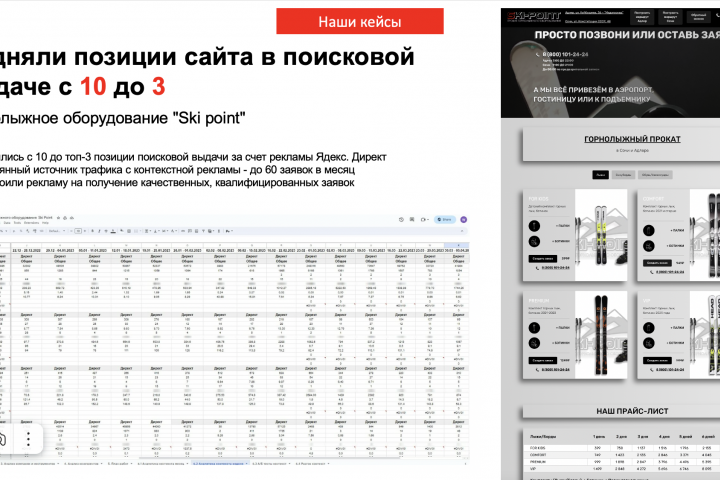Click the FOR KIDS row in price list
720x480 pixels.
tap(622, 448)
